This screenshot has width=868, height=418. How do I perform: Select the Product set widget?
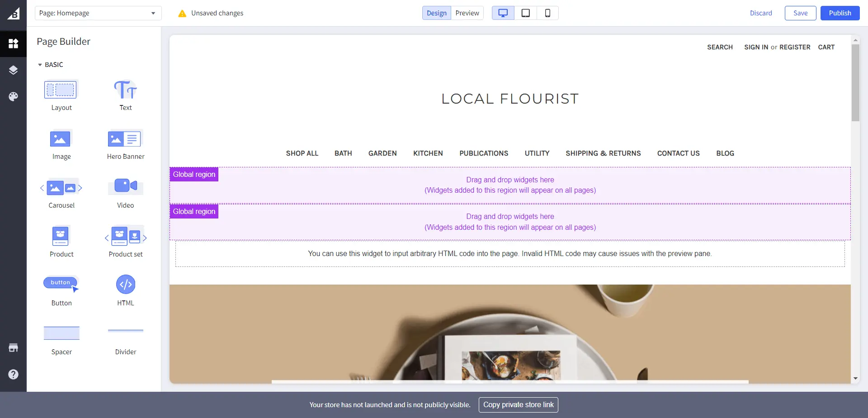pyautogui.click(x=125, y=242)
